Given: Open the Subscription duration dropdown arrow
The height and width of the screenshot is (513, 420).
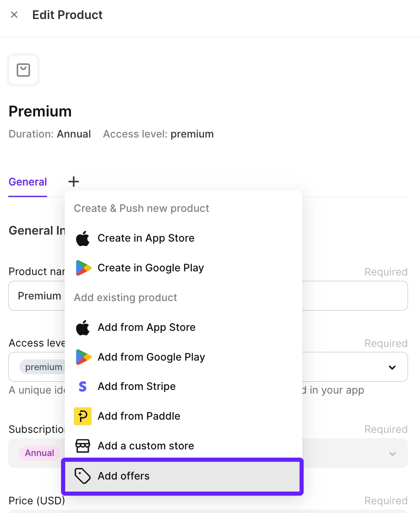Looking at the screenshot, I should (392, 454).
